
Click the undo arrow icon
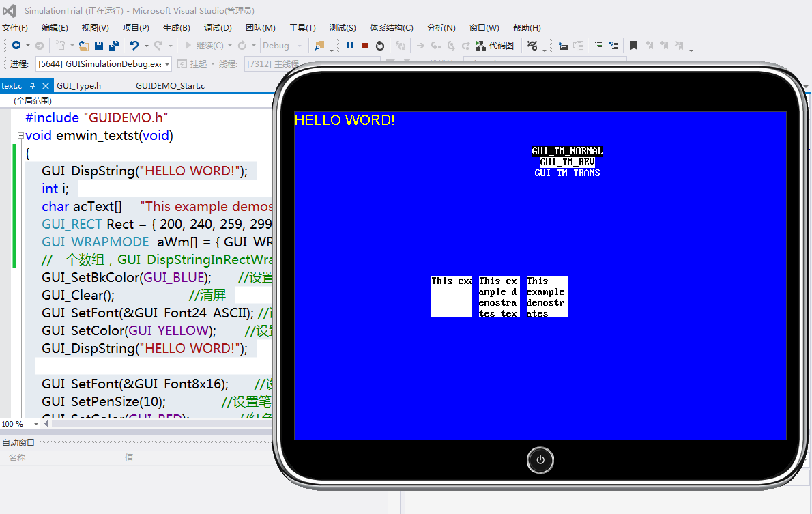134,46
